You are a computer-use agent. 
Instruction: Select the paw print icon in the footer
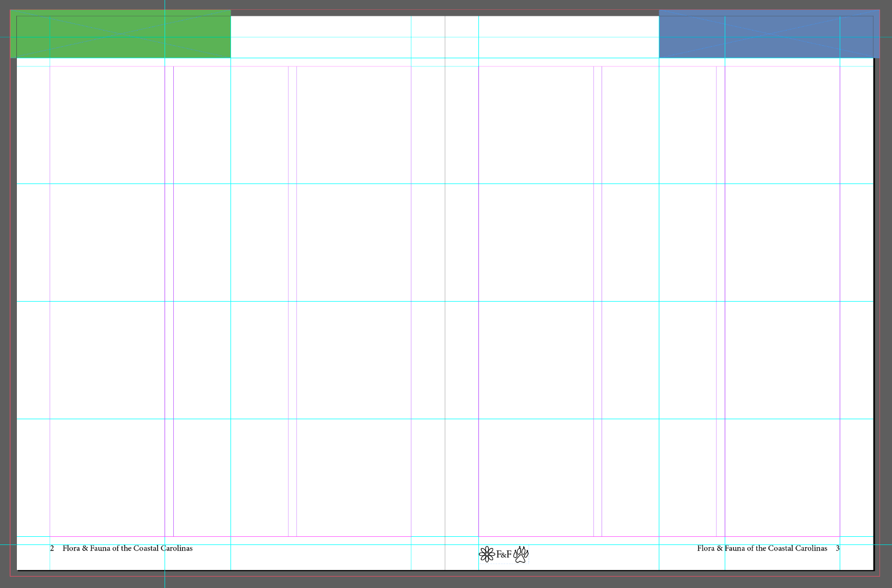click(521, 554)
